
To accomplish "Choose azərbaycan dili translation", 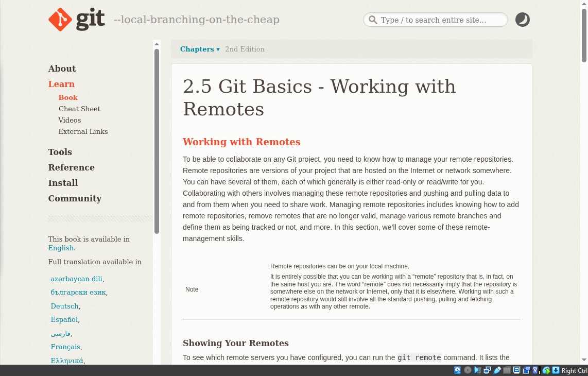I will click(x=77, y=279).
